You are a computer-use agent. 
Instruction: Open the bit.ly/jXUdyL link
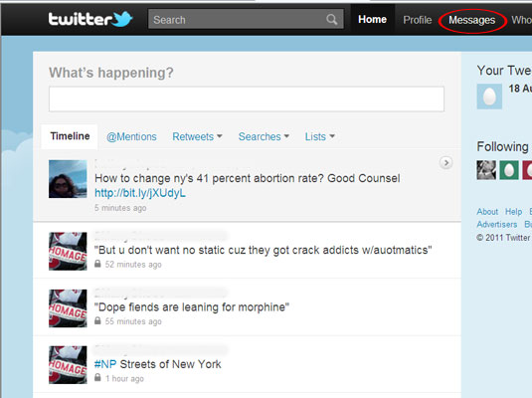click(140, 193)
